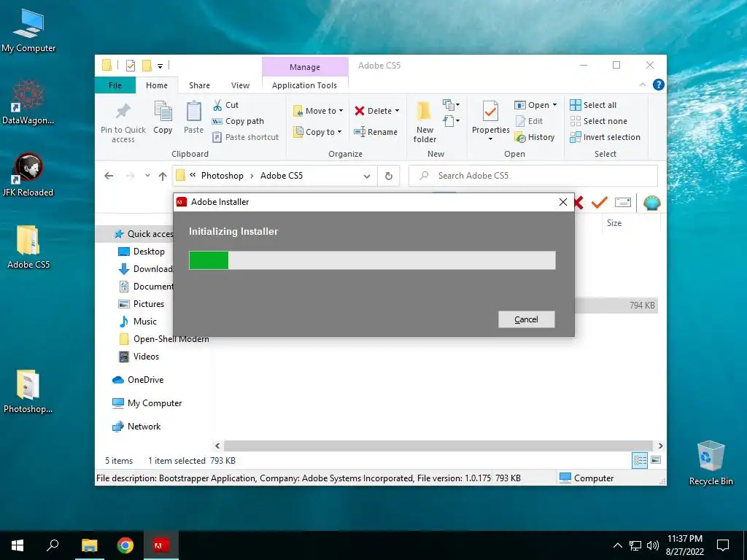Choose Copy path in ribbon
The height and width of the screenshot is (560, 747).
[x=238, y=121]
